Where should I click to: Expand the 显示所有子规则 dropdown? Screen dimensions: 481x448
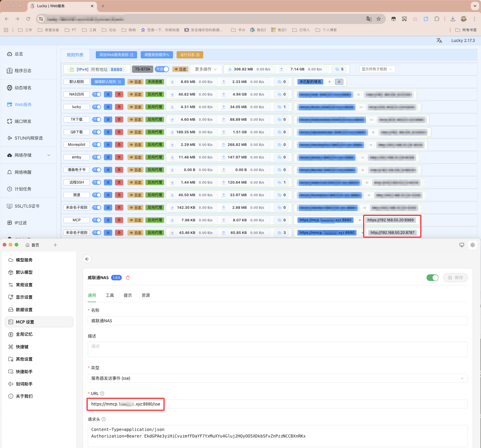[x=377, y=69]
